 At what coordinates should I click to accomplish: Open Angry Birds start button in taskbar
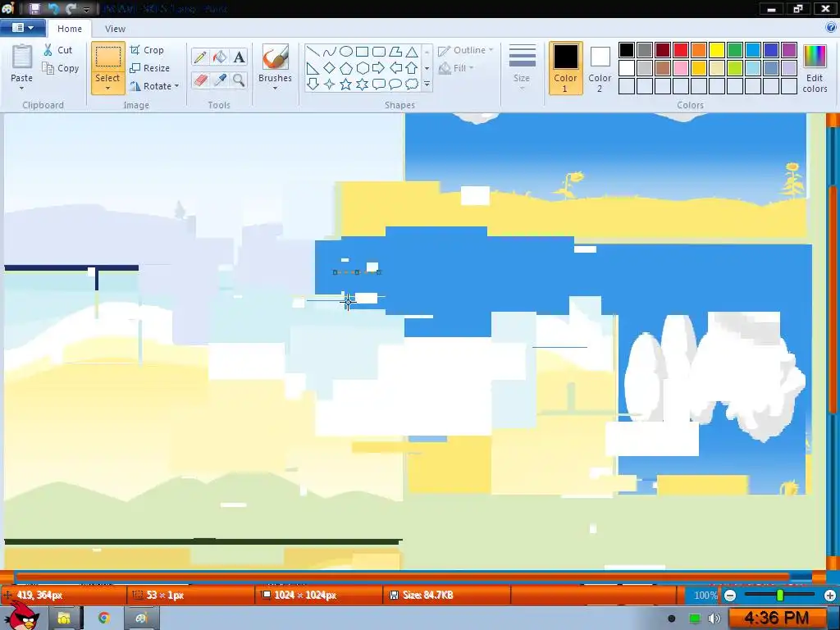(x=21, y=617)
